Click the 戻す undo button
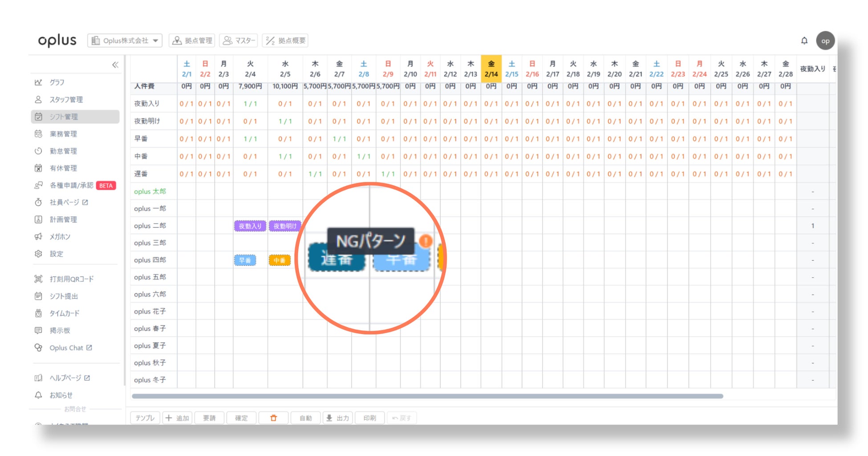The height and width of the screenshot is (456, 868). pos(402,418)
